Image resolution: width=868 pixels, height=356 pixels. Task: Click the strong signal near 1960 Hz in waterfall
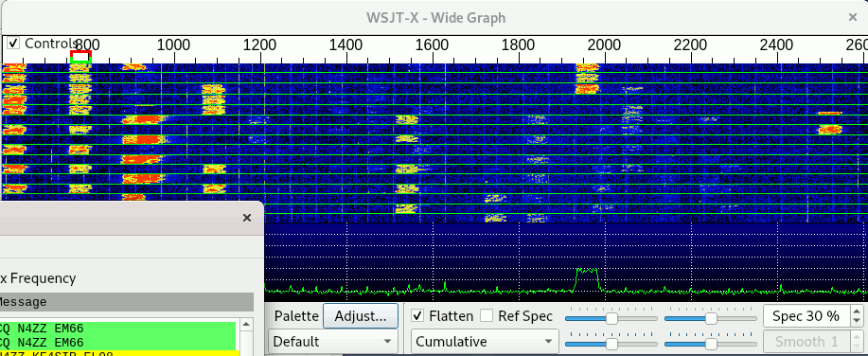[587, 78]
